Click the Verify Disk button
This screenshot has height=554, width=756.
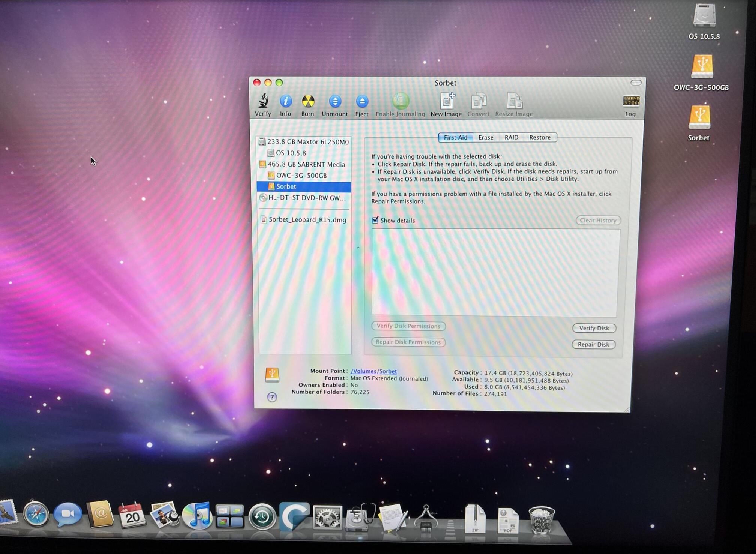594,328
